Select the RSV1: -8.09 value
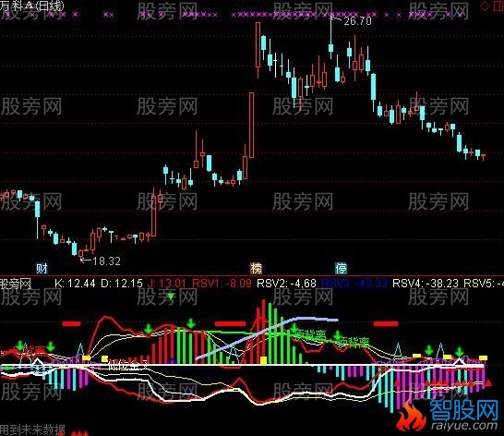Screen dimensions: 504x436 coord(222,284)
